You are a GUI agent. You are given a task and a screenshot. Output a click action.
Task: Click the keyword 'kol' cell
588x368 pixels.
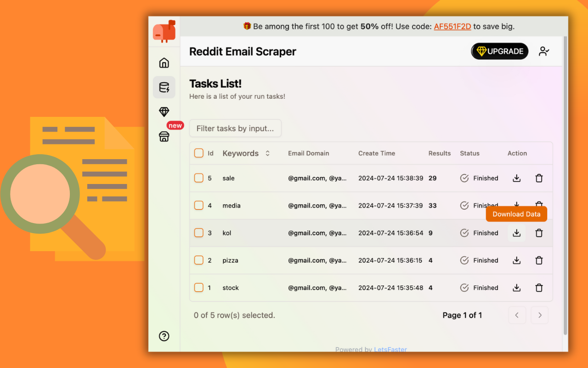coord(227,233)
